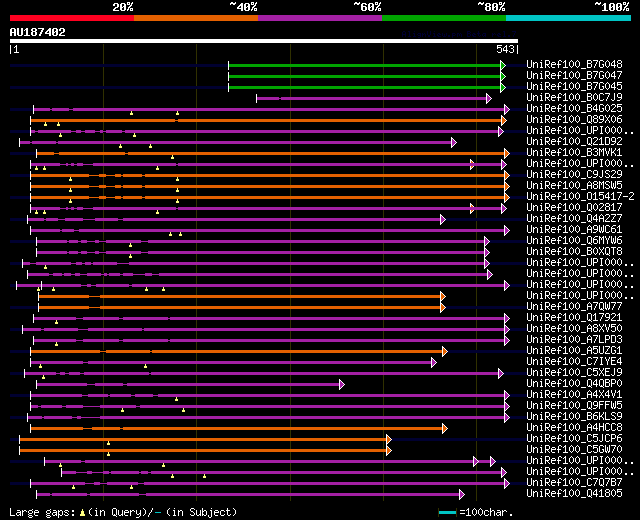The width and height of the screenshot is (640, 520).
Task: Select the UniRef100_Q9FFW5 label
Action: 574,405
